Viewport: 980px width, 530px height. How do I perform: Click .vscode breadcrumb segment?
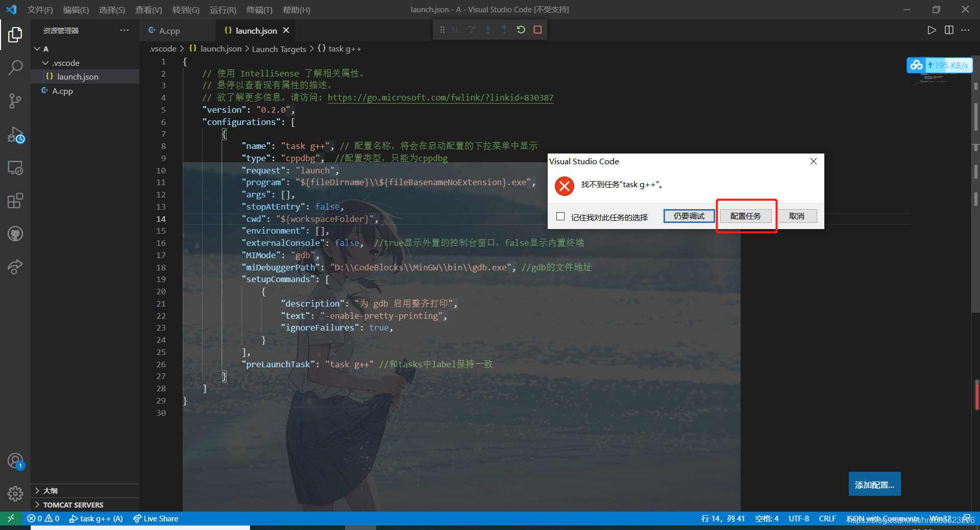point(163,49)
